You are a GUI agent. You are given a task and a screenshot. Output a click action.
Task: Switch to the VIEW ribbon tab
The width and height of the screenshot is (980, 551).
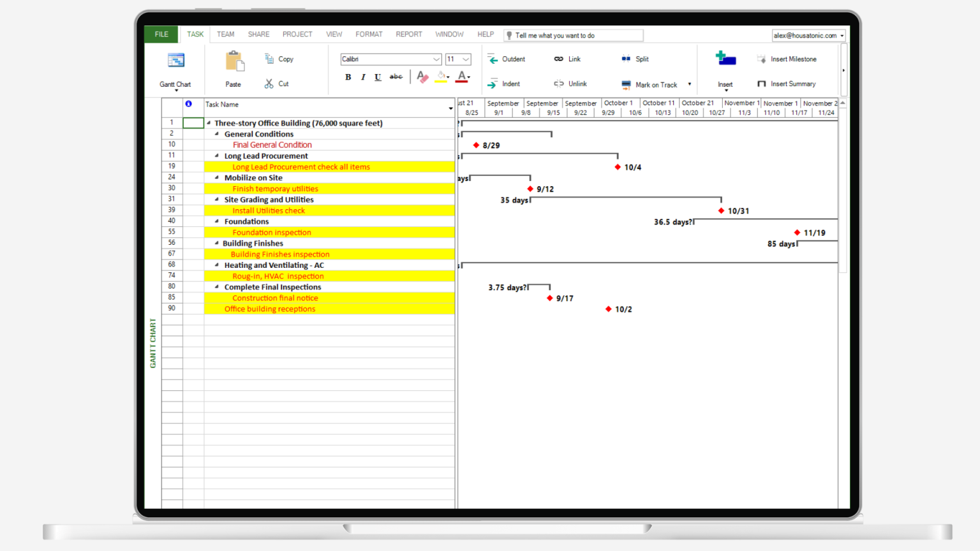pos(334,34)
